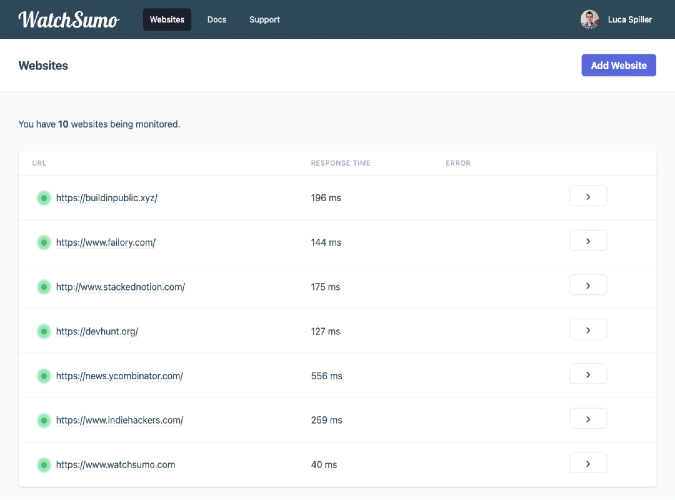The image size is (675, 500).
Task: Click the green status dot for failory.com
Action: coord(43,242)
